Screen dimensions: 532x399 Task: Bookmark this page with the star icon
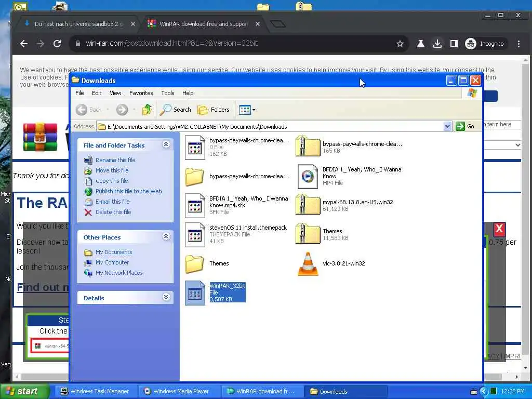[400, 44]
